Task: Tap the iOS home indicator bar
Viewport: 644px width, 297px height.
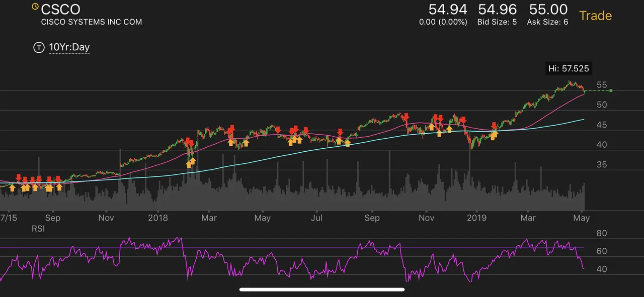Action: (x=322, y=289)
